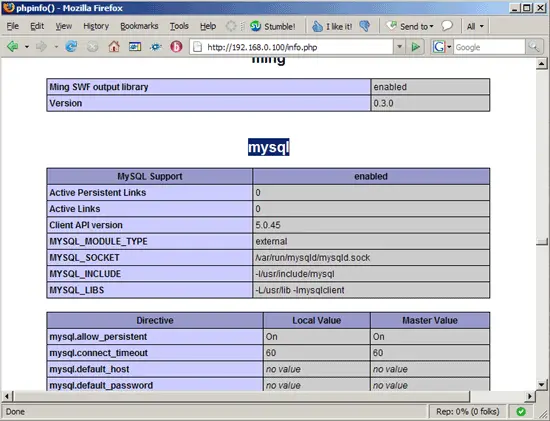Expand the address bar URL dropdown
The width and height of the screenshot is (550, 421).
point(399,47)
